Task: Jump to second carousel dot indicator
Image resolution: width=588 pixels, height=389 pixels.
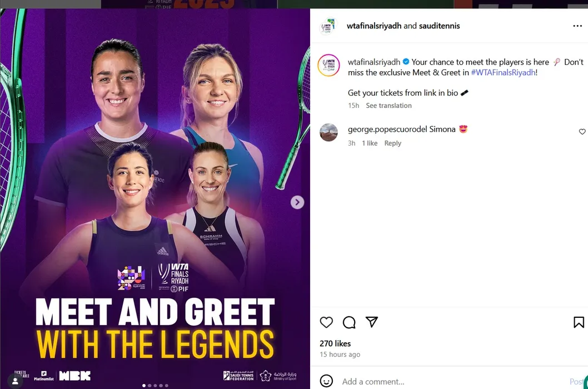Action: pos(150,385)
